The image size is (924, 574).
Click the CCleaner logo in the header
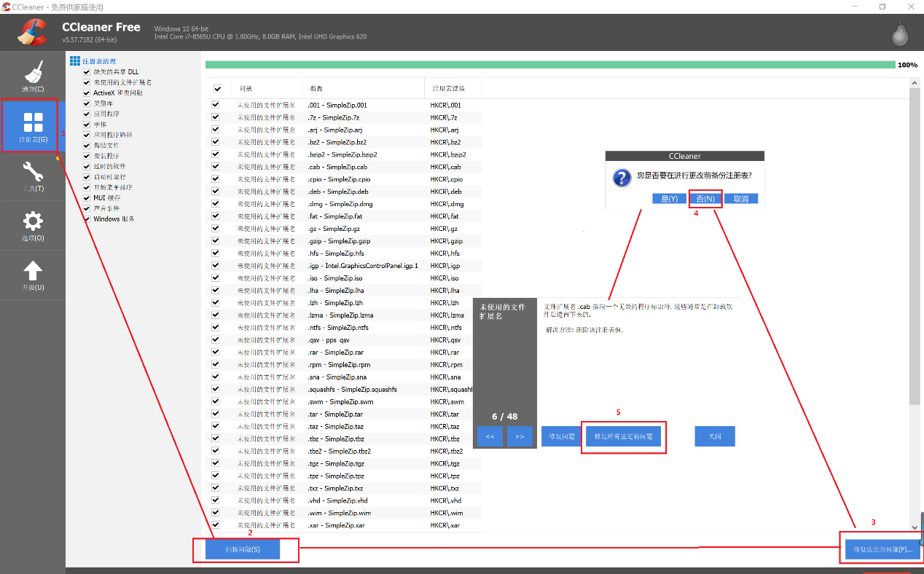[x=33, y=31]
